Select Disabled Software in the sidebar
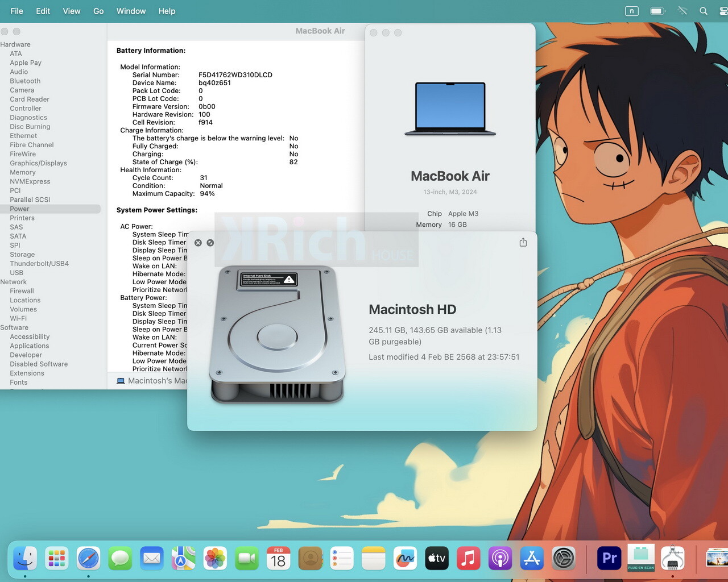 click(x=39, y=364)
